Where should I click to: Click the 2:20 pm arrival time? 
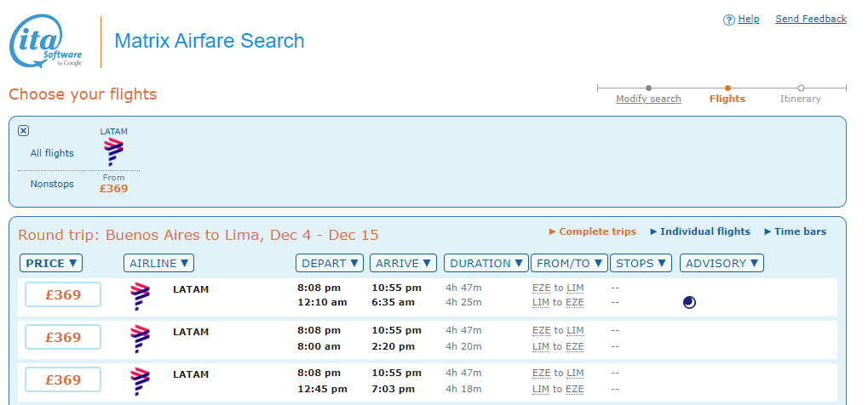pos(393,346)
